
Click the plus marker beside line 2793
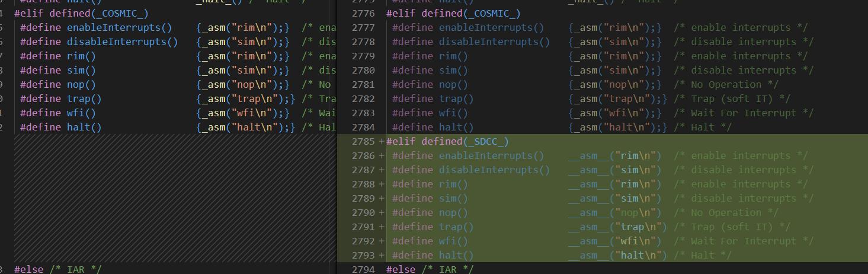pos(382,256)
